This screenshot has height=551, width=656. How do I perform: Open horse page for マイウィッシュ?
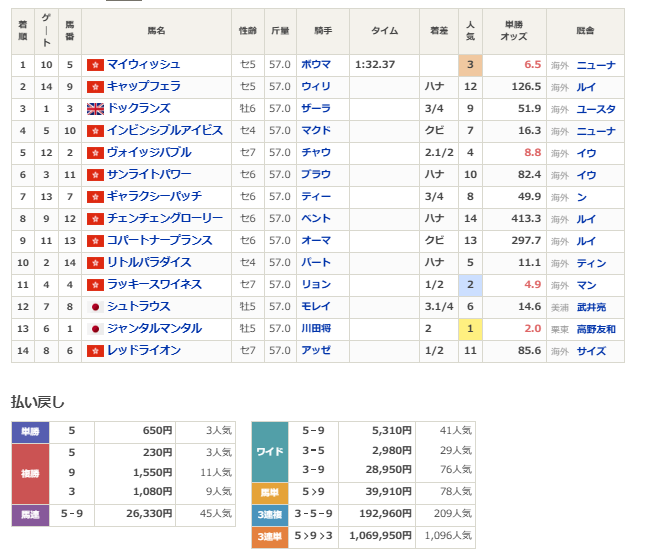143,65
